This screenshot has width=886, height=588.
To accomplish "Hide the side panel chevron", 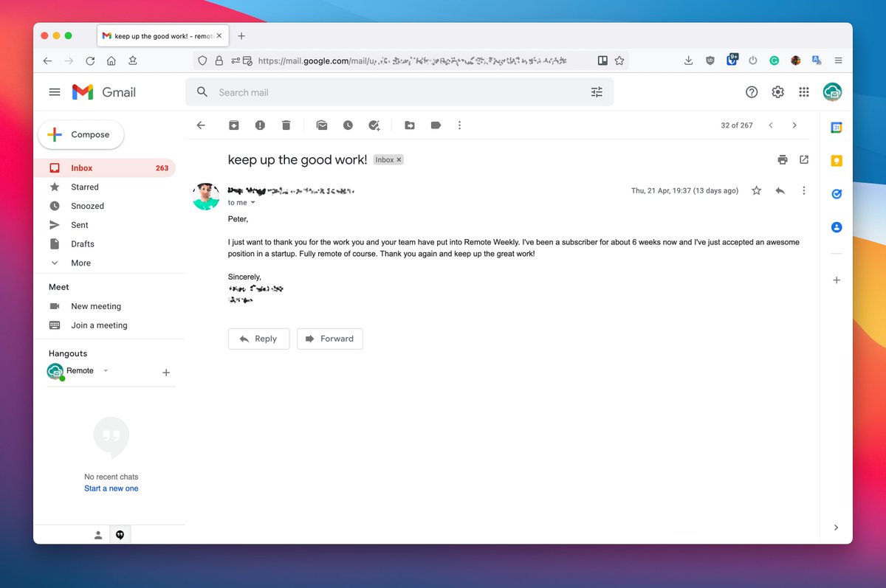I will tap(836, 528).
